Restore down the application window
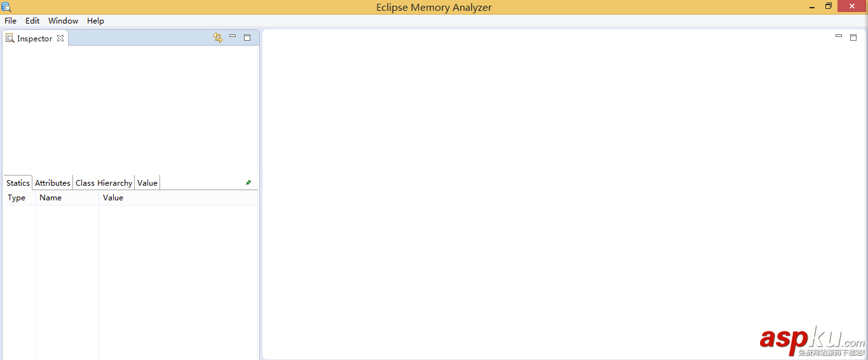868x360 pixels. (829, 6)
